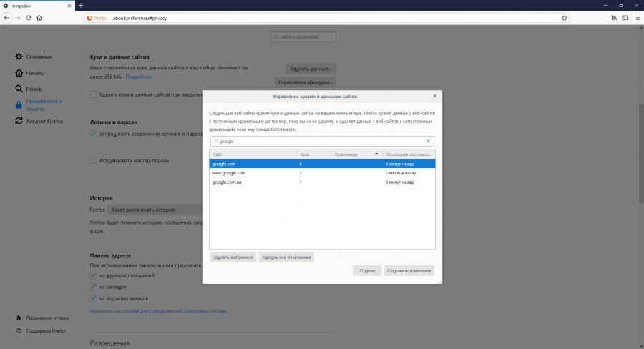Bookmark this page with the star icon
Image resolution: width=644 pixels, height=349 pixels.
(564, 18)
